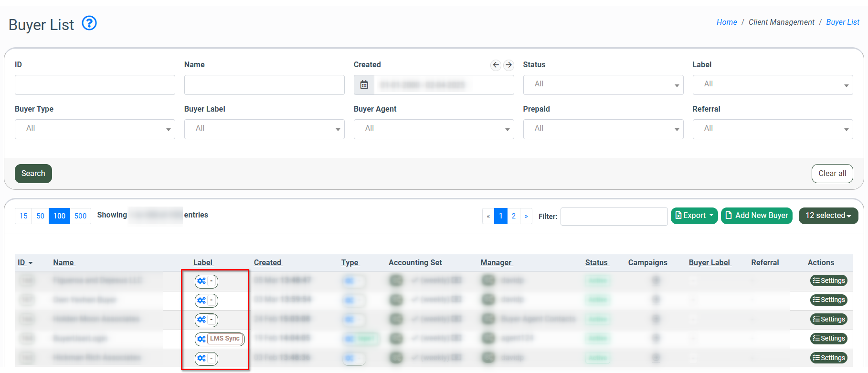Show 500 entries per page

pos(80,216)
